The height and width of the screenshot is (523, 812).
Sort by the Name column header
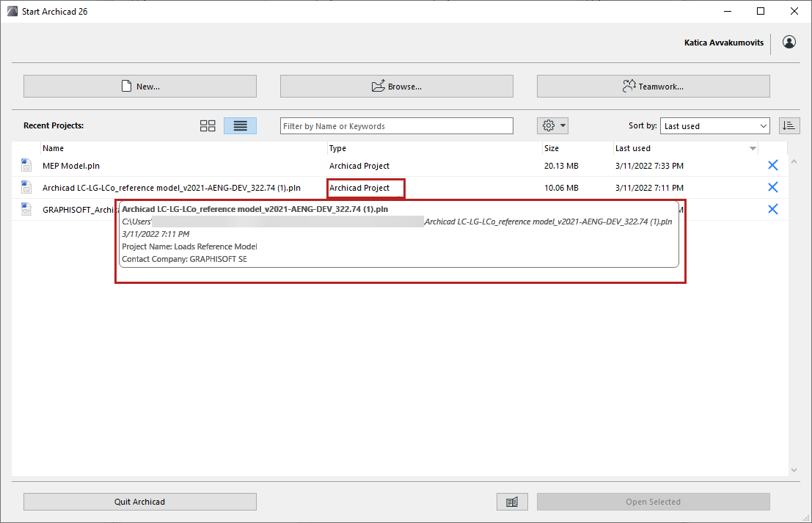tap(53, 148)
